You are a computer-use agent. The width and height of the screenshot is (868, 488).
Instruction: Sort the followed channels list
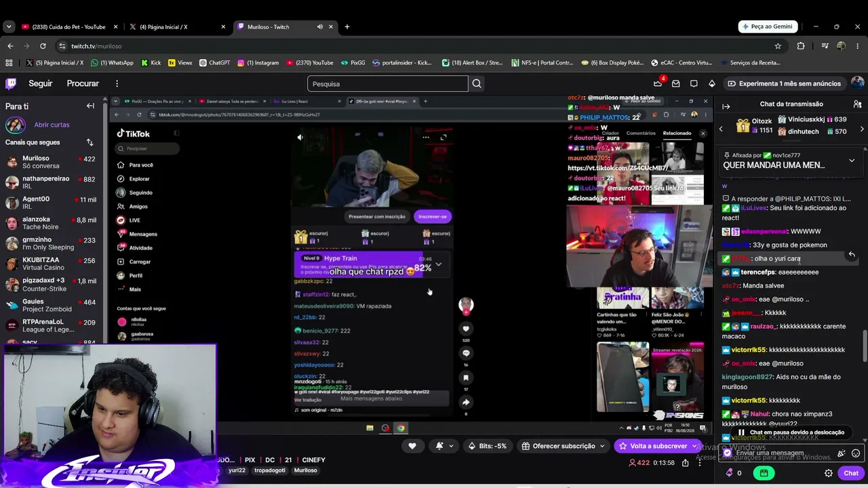point(90,142)
